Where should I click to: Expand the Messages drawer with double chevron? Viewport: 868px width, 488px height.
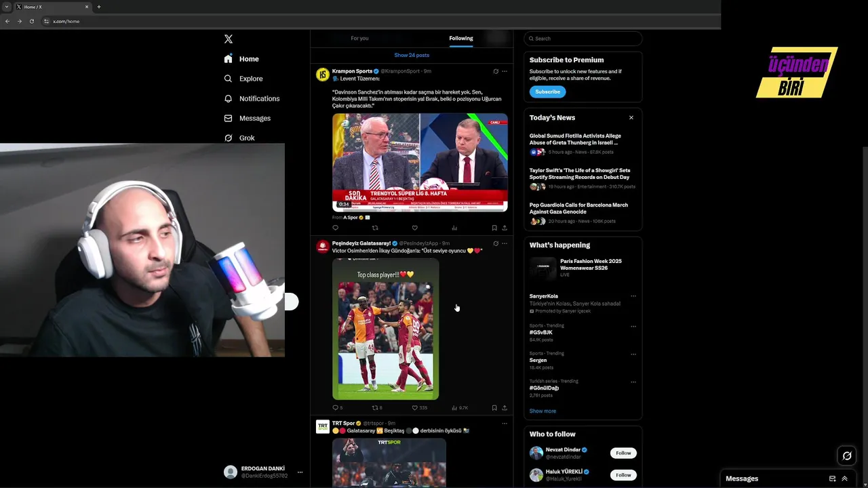(845, 479)
